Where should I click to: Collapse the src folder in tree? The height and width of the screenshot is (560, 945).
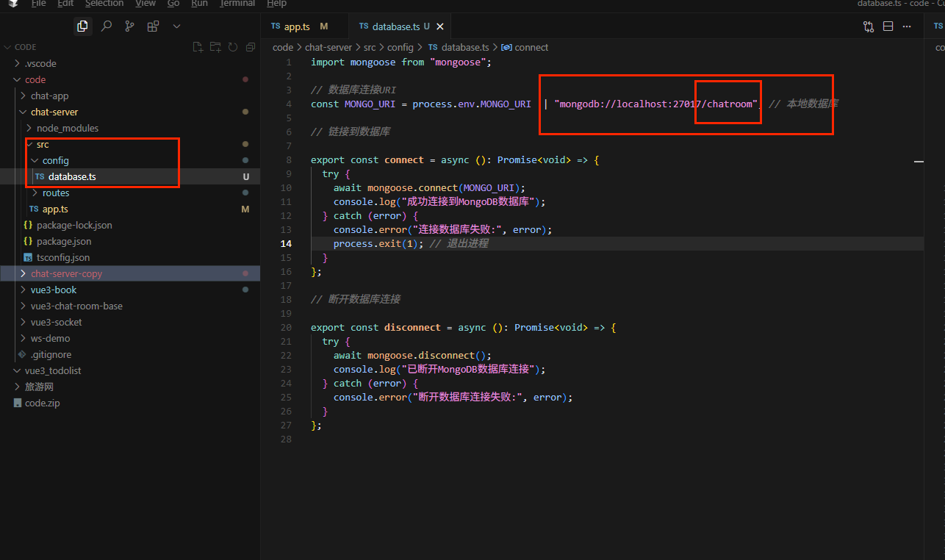(43, 144)
